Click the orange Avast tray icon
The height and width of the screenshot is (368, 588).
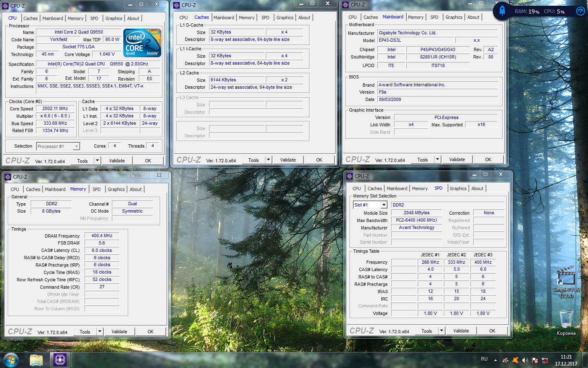[515, 360]
